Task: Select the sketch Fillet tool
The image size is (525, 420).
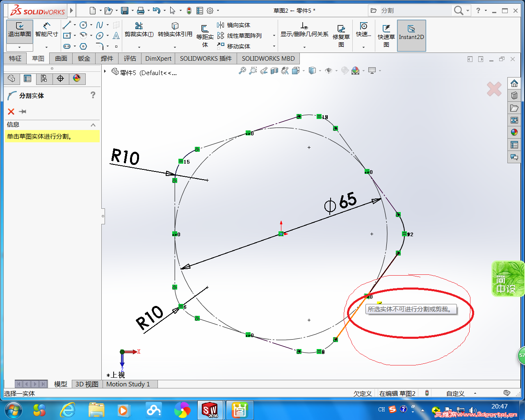Action: tap(100, 46)
